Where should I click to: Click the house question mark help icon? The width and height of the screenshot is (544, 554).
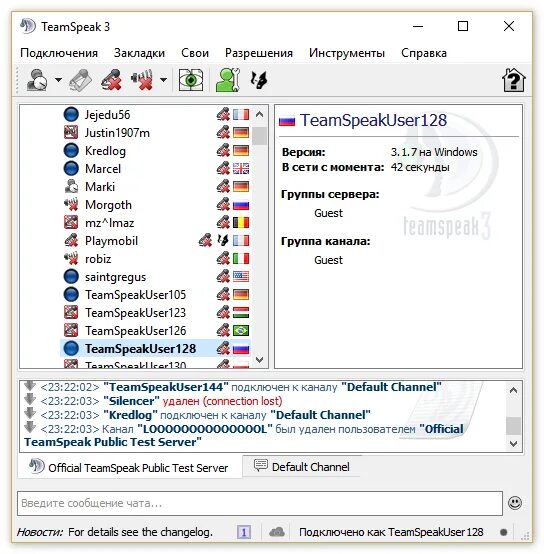(514, 80)
